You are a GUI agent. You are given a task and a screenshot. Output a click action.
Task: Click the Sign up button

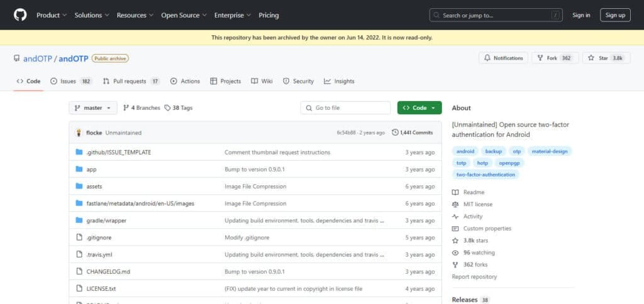coord(615,15)
